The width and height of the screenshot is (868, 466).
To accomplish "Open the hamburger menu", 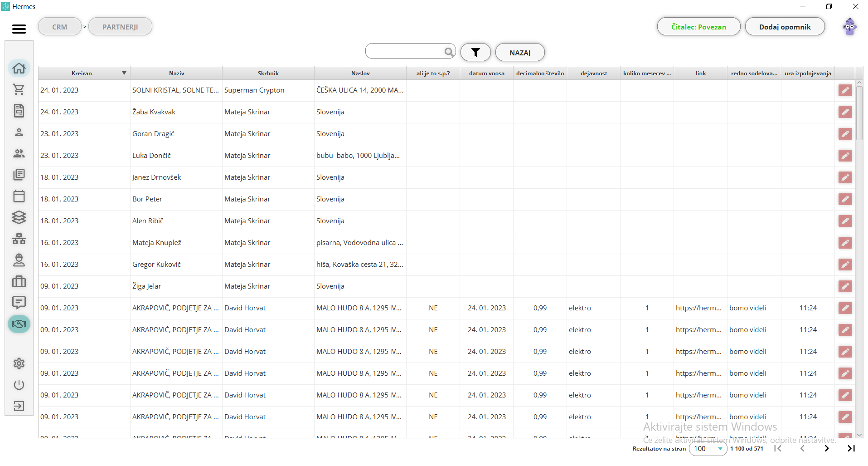I will pyautogui.click(x=19, y=29).
